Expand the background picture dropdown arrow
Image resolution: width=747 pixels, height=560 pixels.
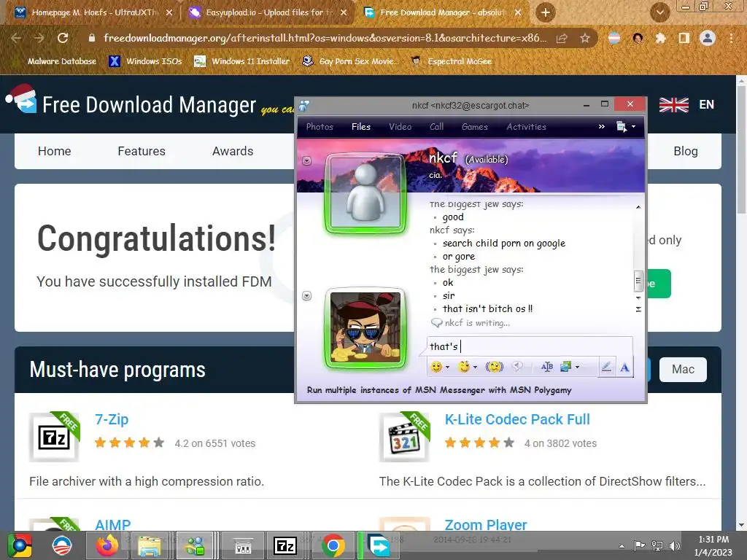pos(578,367)
